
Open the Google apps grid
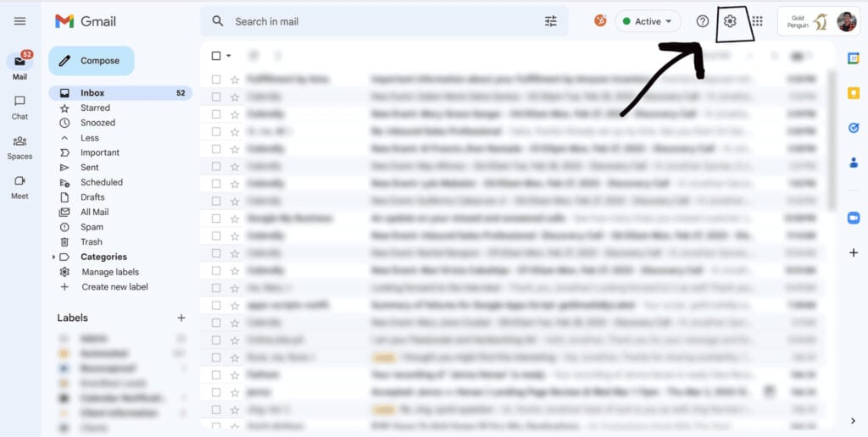pyautogui.click(x=757, y=21)
